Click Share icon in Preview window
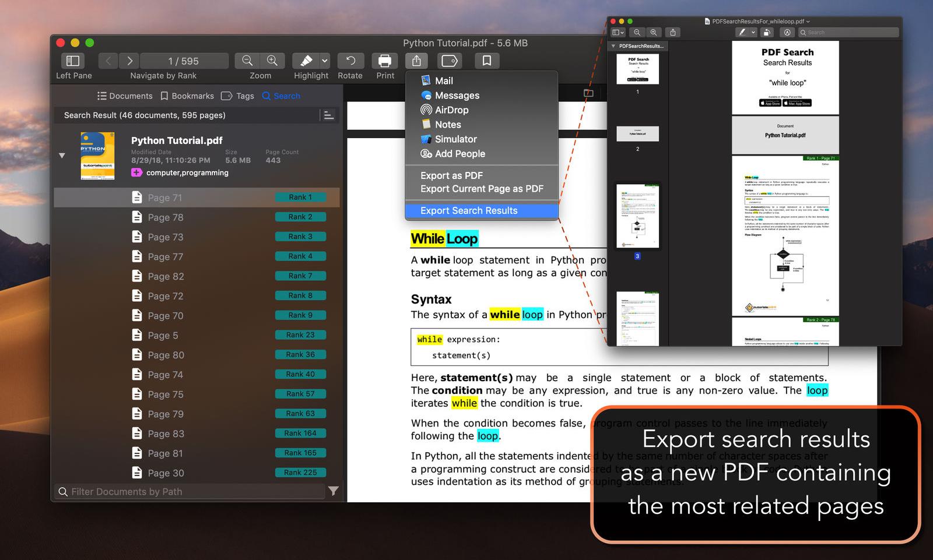 click(x=673, y=33)
